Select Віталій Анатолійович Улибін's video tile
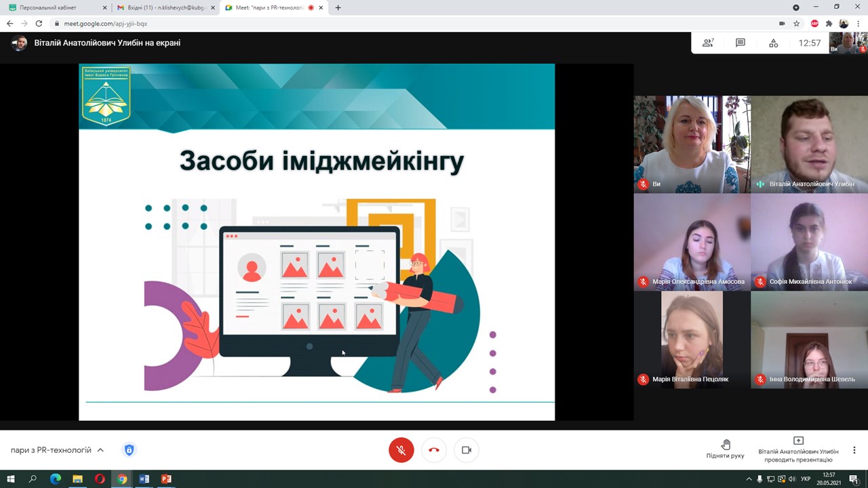868x488 pixels. click(809, 144)
